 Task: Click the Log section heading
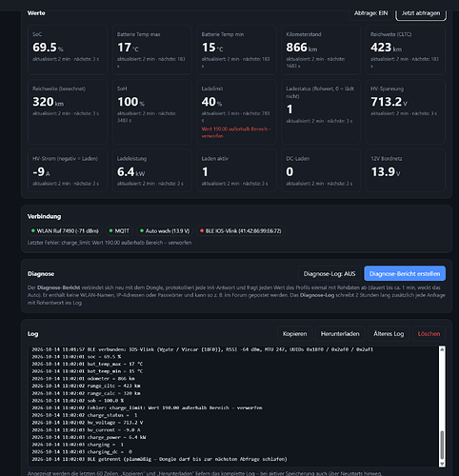[32, 334]
